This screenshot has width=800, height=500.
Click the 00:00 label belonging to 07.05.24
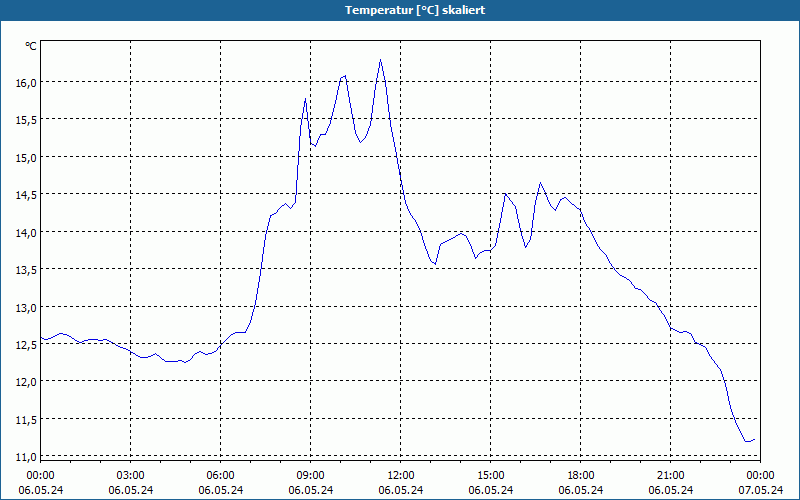760,476
